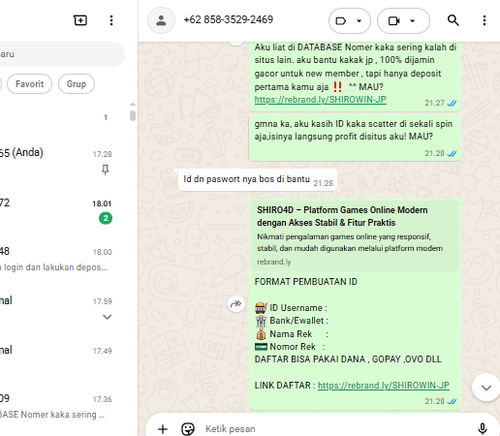Open emoji and sticker picker
This screenshot has width=500, height=436.
tap(188, 429)
